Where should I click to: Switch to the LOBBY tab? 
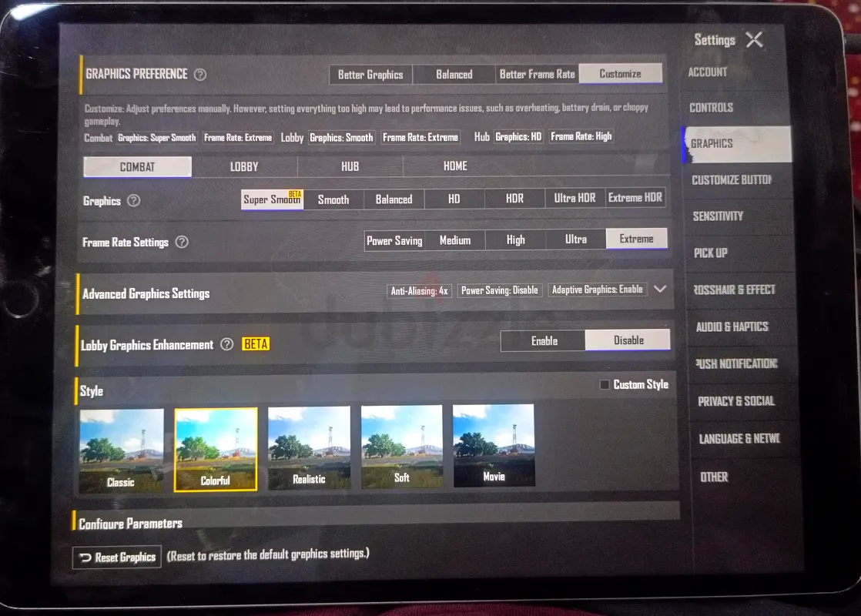[x=244, y=167]
